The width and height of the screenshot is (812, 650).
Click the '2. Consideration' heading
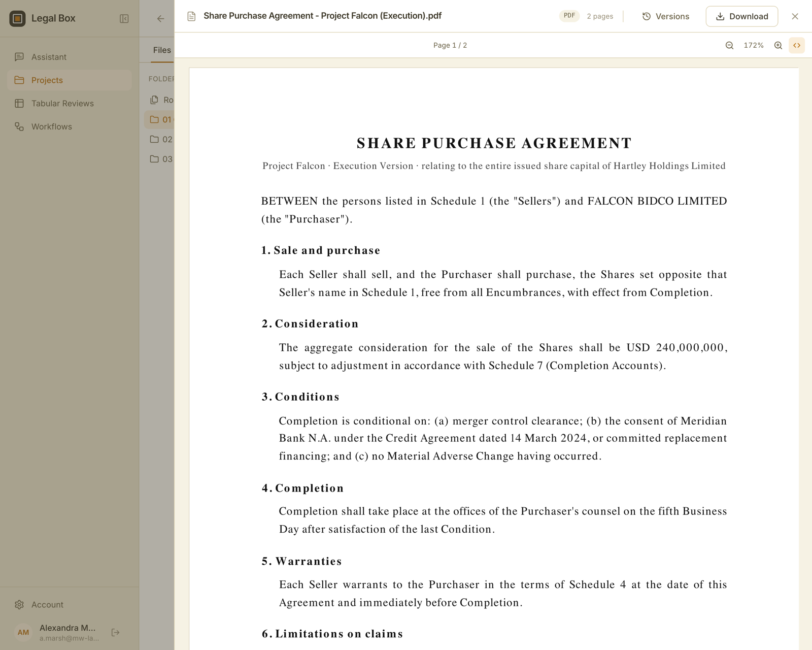click(310, 323)
